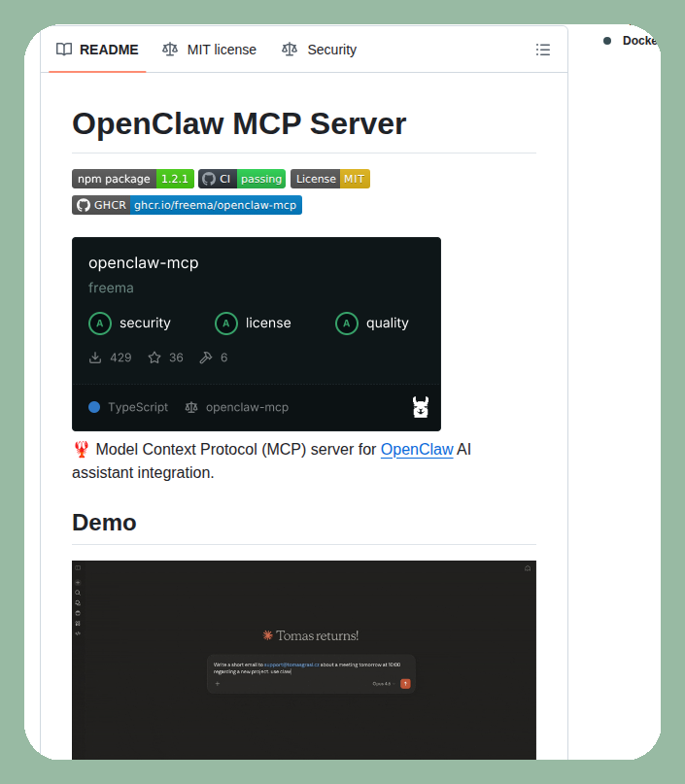Click the blue TypeScript language dot
This screenshot has height=784, width=685.
[x=94, y=408]
